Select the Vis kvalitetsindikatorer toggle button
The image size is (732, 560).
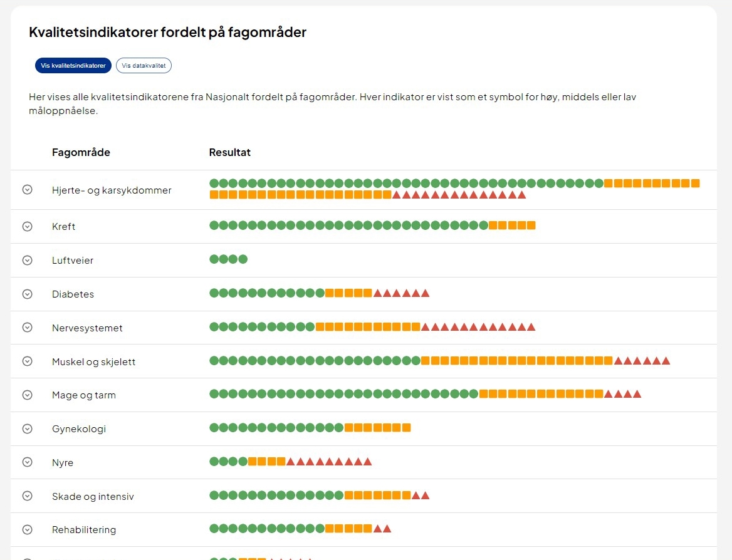click(73, 66)
